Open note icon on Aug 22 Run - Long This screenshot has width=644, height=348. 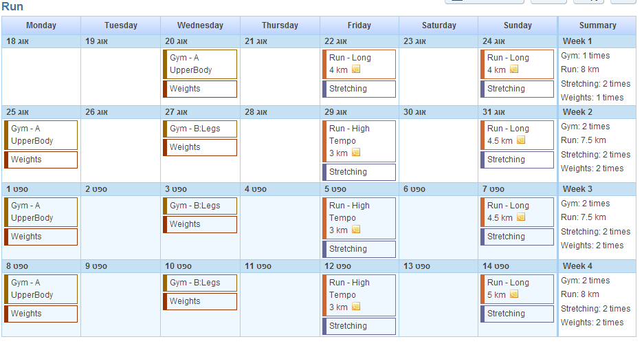[x=356, y=69]
